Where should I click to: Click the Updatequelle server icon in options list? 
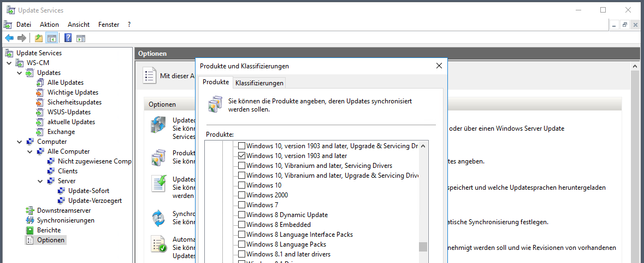point(158,125)
